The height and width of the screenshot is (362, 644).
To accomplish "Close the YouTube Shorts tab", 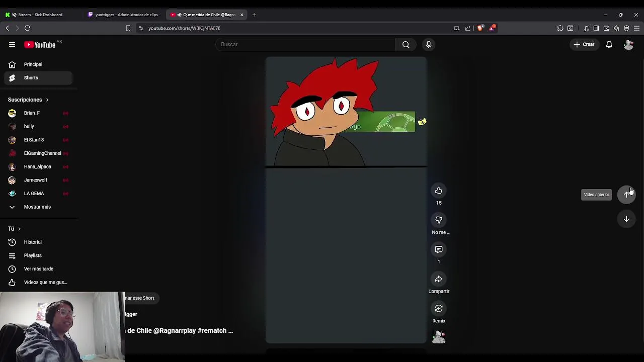I will tap(242, 15).
